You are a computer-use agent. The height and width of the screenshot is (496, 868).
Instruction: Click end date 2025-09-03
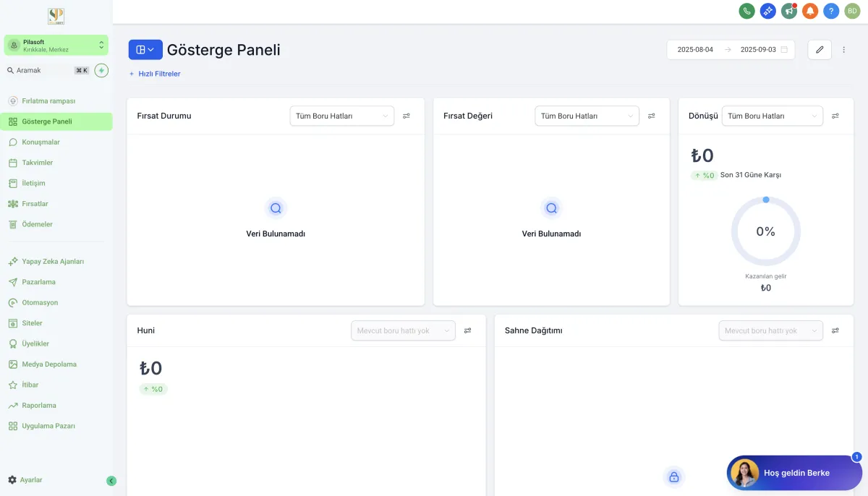[758, 49]
